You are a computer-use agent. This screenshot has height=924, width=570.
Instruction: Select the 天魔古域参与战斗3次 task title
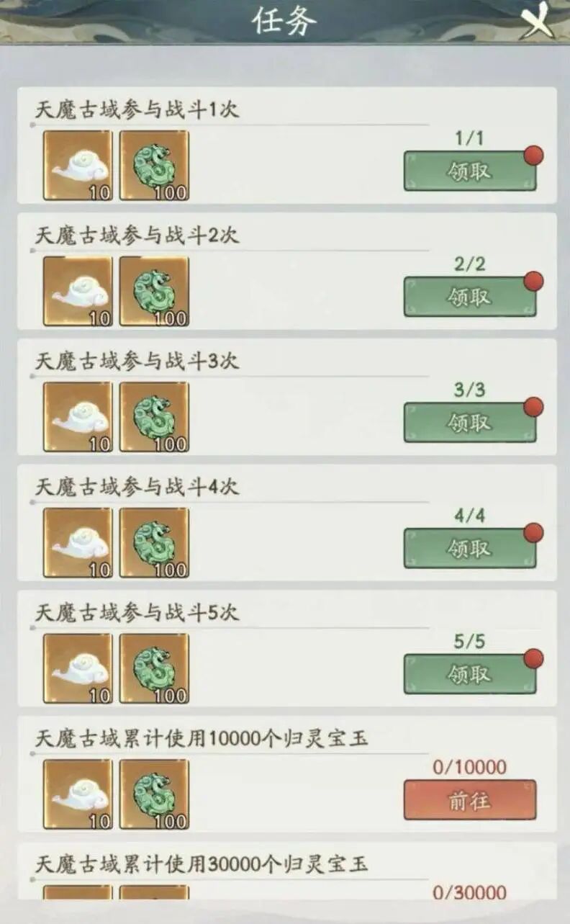[x=137, y=362]
